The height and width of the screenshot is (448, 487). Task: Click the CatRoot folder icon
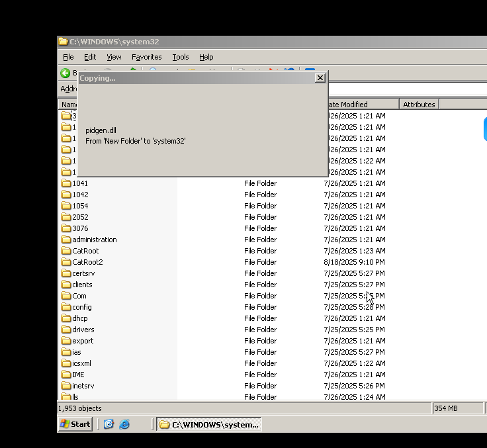click(66, 250)
